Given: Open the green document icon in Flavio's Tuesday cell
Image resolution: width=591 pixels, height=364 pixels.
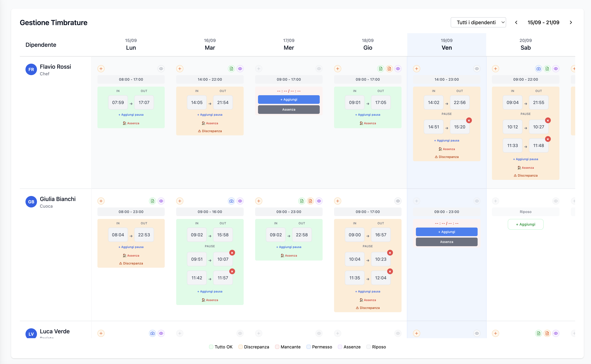Looking at the screenshot, I should click(231, 69).
